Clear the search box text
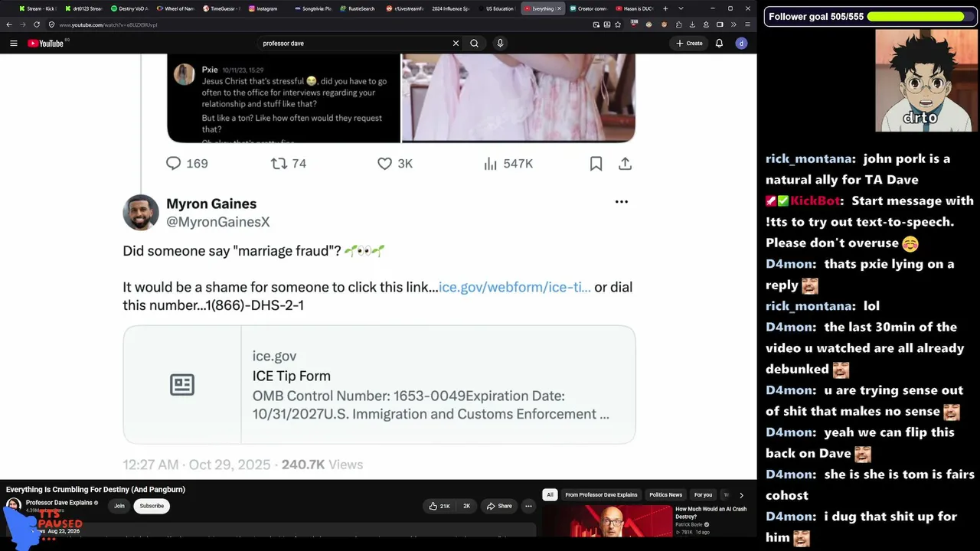980x551 pixels. [x=456, y=44]
